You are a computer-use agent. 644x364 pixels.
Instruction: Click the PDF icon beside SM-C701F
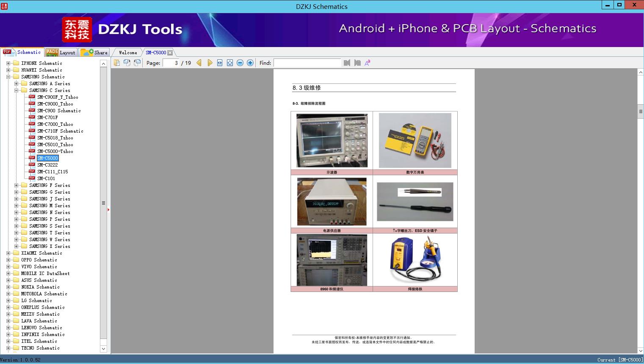coord(32,117)
